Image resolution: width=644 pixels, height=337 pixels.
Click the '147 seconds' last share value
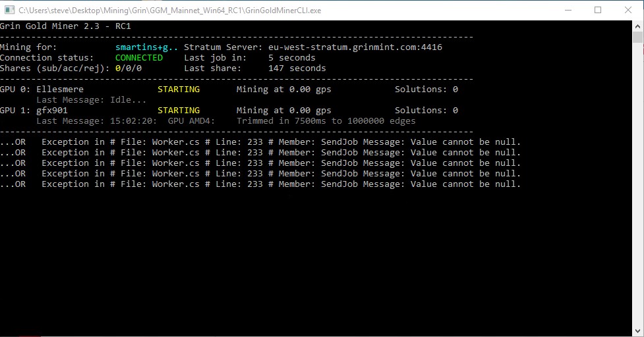297,68
